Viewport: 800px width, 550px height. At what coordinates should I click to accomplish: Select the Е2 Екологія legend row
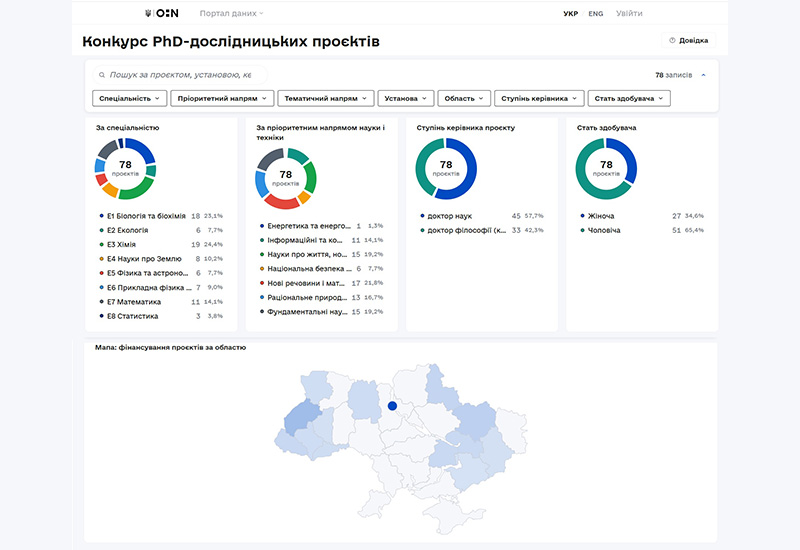161,230
